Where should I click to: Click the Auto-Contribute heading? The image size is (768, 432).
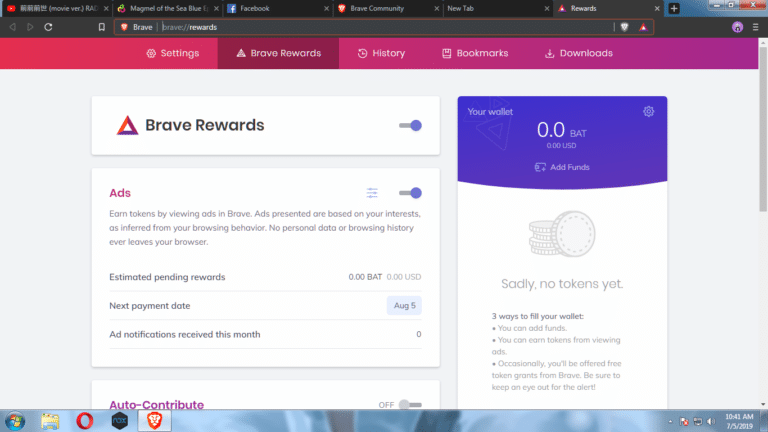(156, 405)
